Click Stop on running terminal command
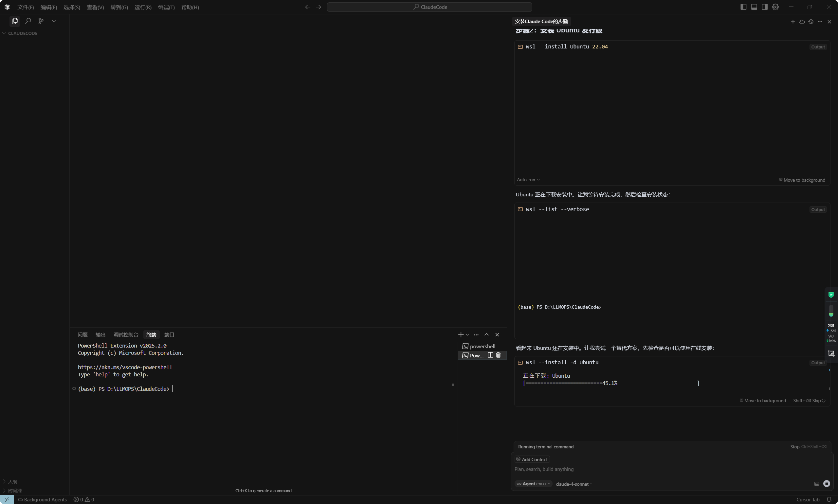The height and width of the screenshot is (504, 838). coord(794,447)
